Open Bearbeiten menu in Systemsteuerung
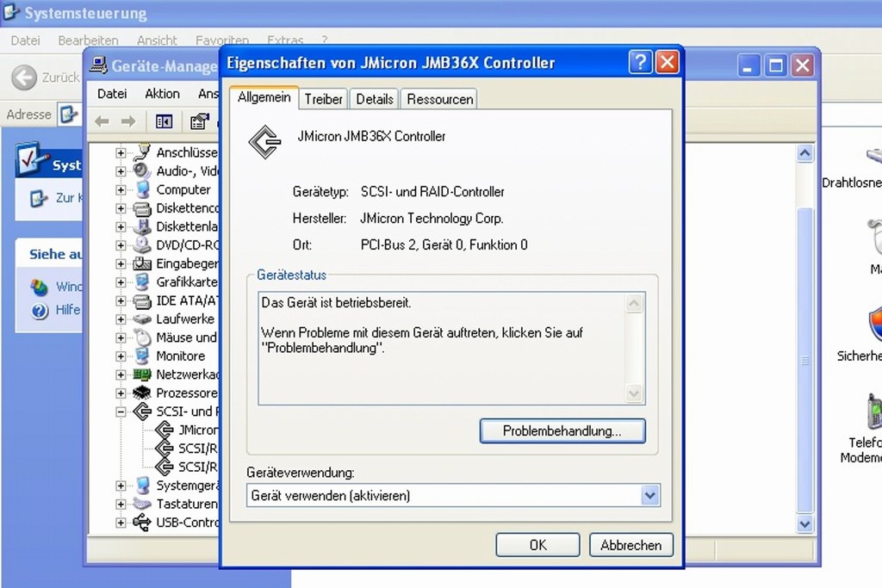 pos(88,40)
